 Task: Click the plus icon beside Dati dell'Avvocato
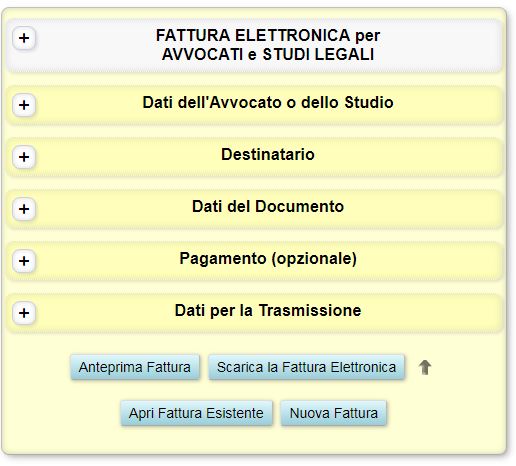24,105
